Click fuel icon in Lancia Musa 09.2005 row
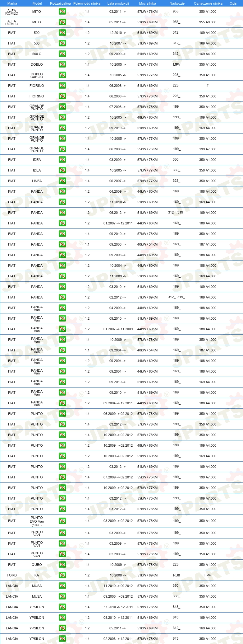 pos(62,596)
